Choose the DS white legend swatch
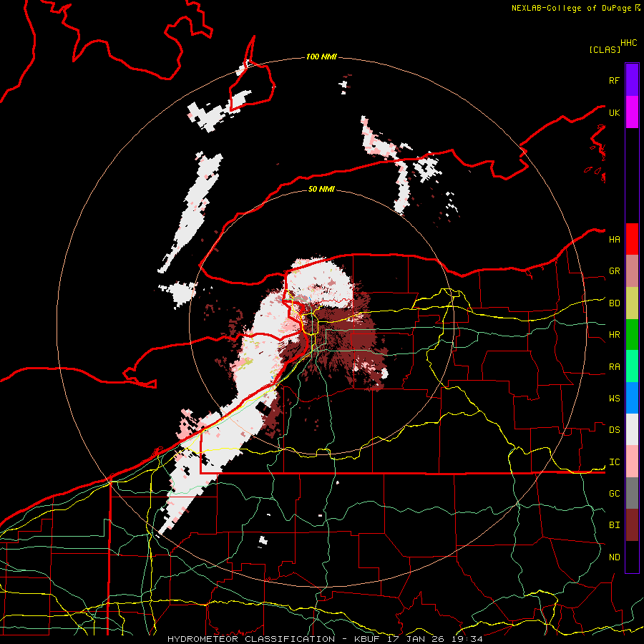Screen dimensions: 644x644 pos(632,429)
